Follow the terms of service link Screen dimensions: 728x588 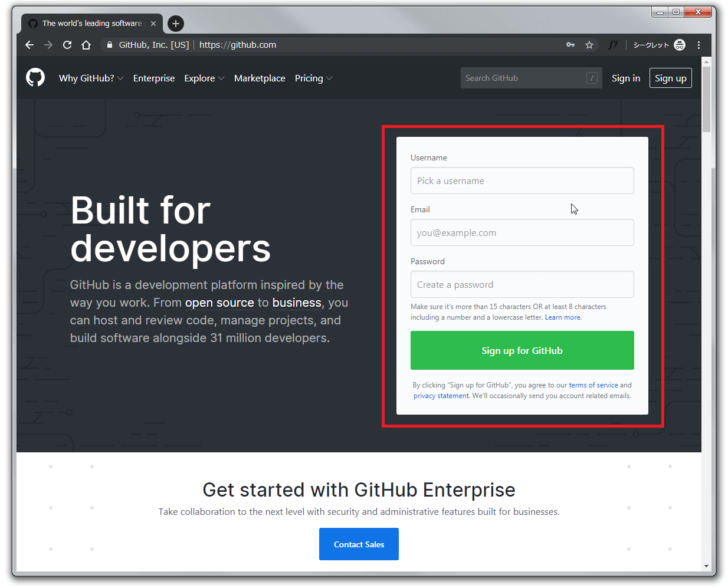tap(593, 385)
